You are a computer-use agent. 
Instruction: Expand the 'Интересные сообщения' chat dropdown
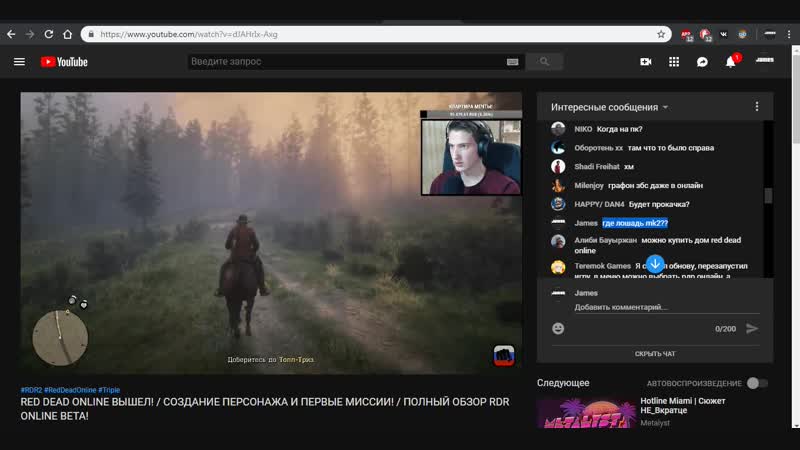(x=609, y=107)
